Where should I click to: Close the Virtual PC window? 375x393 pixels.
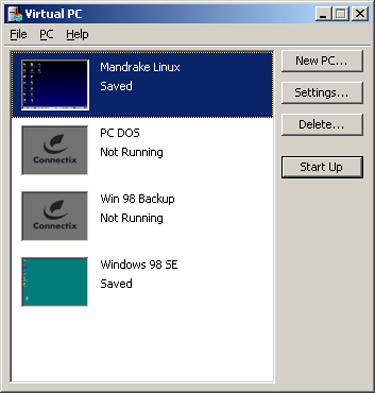click(360, 14)
